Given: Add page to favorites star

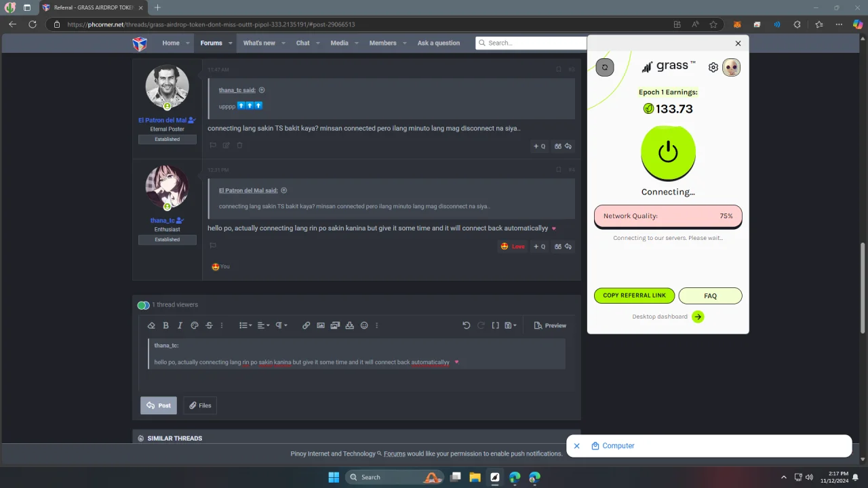Looking at the screenshot, I should click(713, 24).
